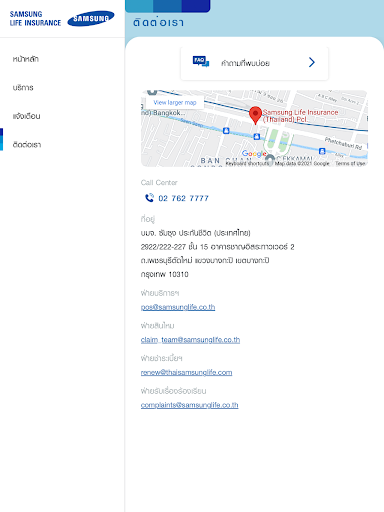Select ติดต่อเรา sidebar item

27,145
